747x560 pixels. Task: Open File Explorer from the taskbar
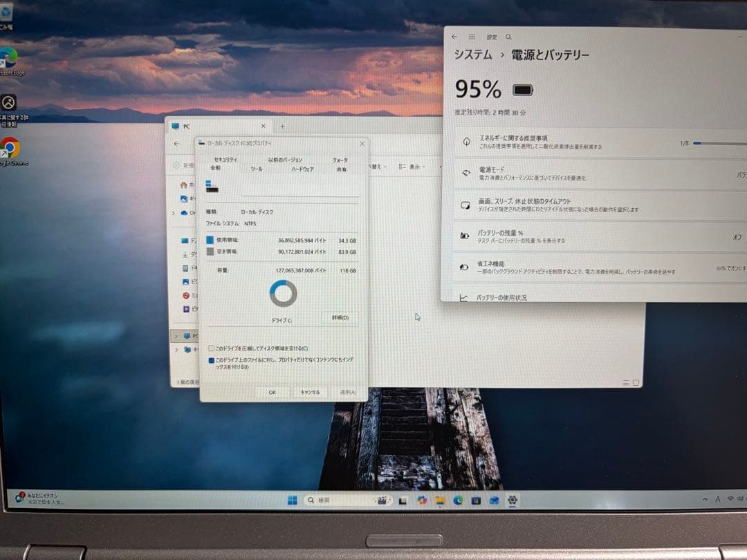(x=439, y=499)
